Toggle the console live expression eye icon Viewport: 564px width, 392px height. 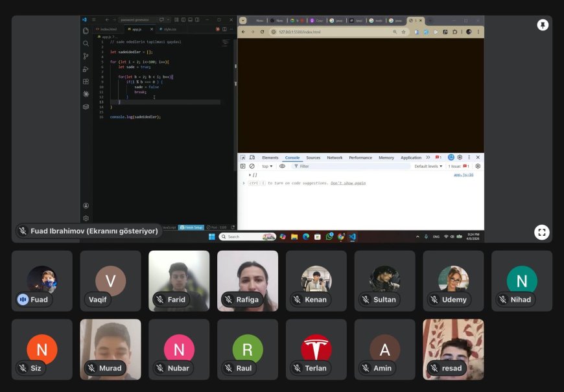[283, 166]
